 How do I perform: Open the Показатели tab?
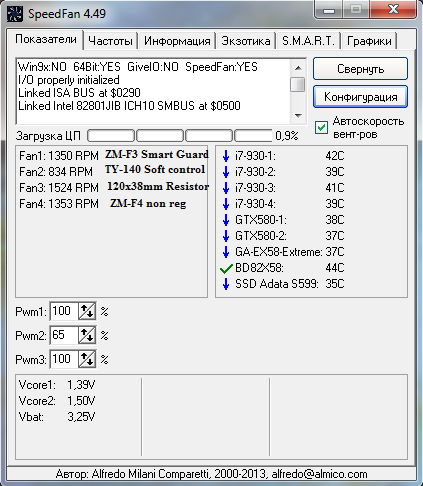(x=46, y=39)
